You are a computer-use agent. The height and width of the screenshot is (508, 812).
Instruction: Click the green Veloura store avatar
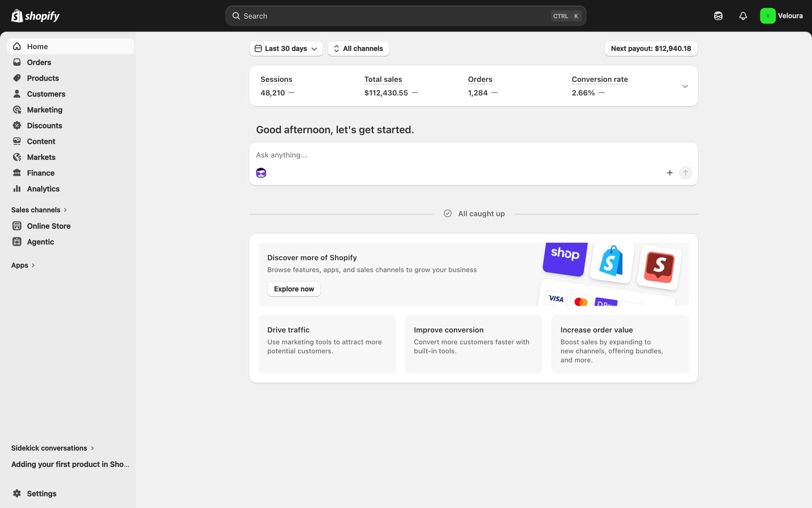[x=768, y=16]
